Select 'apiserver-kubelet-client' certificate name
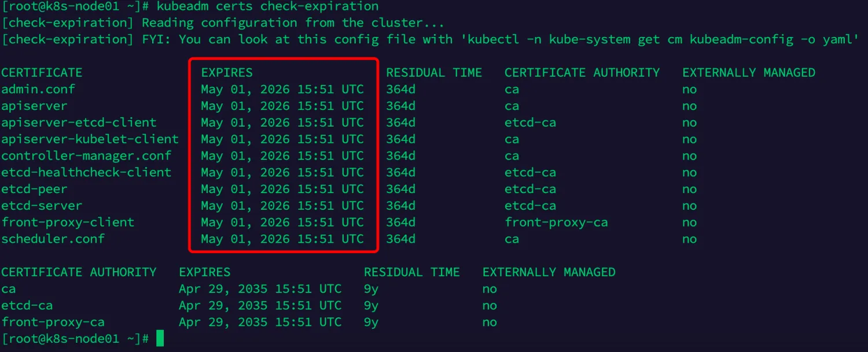868x352 pixels. 90,139
